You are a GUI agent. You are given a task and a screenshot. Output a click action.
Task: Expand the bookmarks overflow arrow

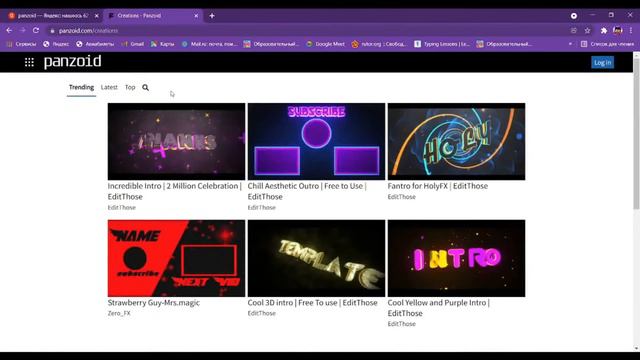(570, 44)
